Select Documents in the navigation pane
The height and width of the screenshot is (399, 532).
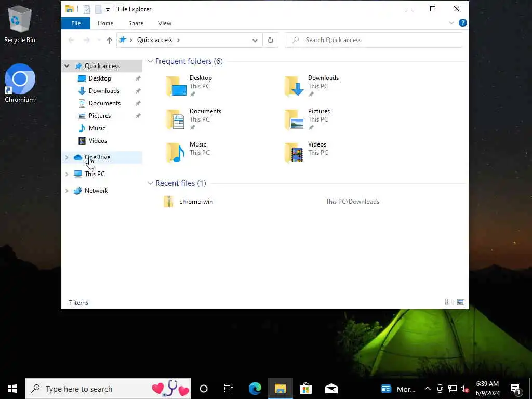104,103
